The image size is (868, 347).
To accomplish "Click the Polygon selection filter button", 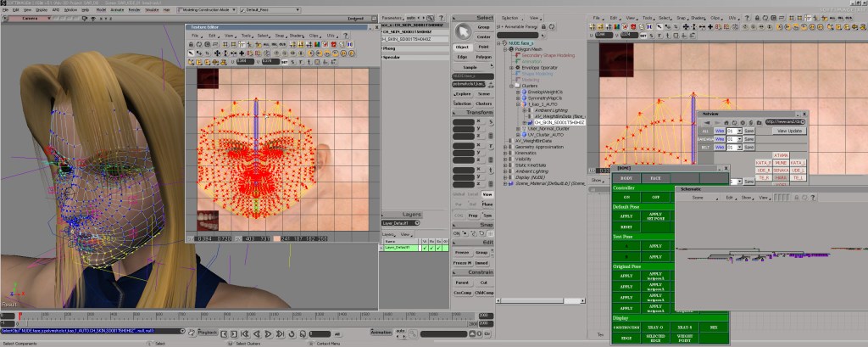I will (483, 57).
